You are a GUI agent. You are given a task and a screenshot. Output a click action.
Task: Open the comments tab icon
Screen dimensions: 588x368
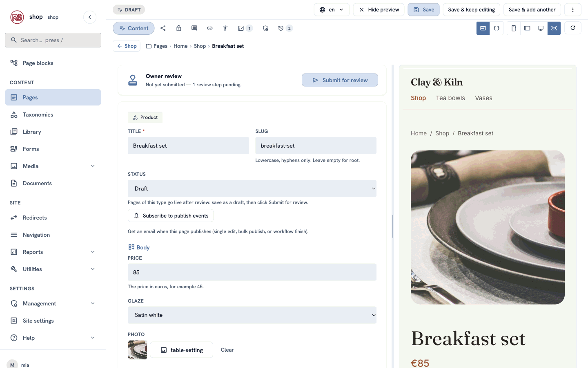pyautogui.click(x=194, y=28)
